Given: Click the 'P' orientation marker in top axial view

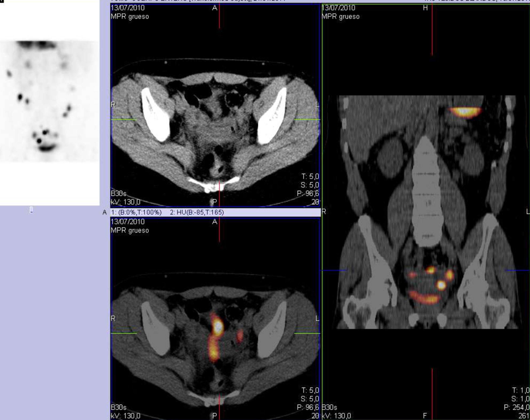Looking at the screenshot, I should (x=215, y=202).
